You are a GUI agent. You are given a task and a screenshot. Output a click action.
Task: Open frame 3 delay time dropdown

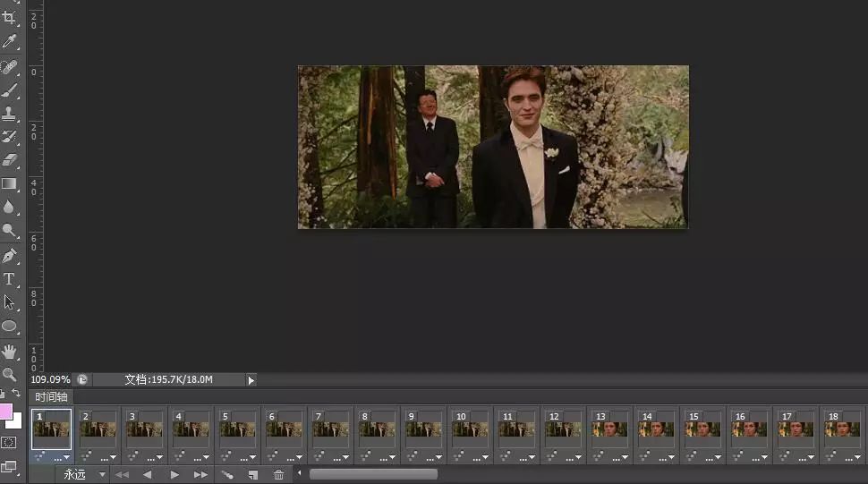(155, 457)
